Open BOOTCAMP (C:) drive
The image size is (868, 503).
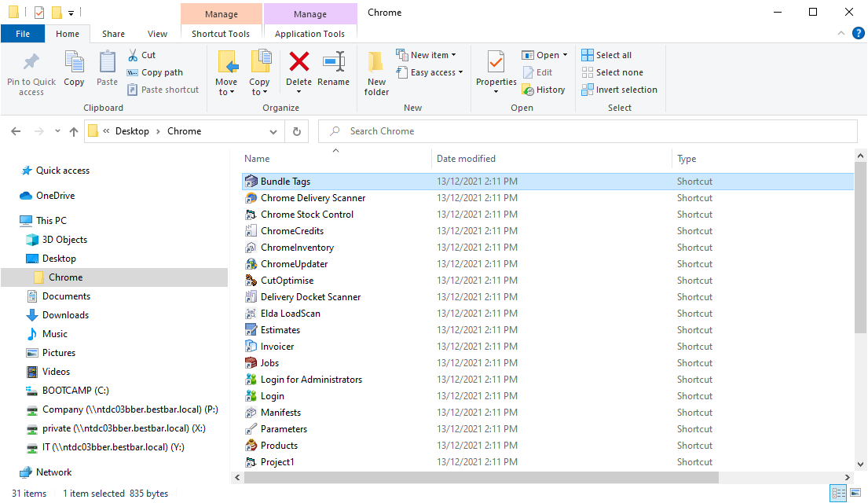click(x=75, y=391)
